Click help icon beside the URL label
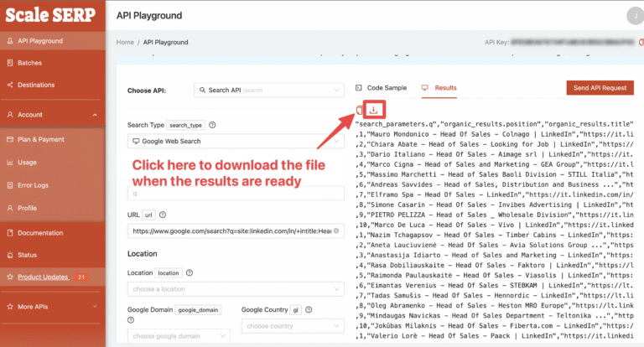Image resolution: width=644 pixels, height=347 pixels. 162,215
